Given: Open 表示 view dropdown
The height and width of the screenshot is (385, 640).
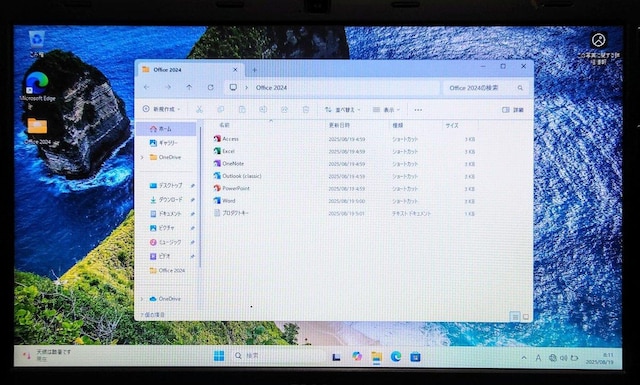Looking at the screenshot, I should 387,109.
